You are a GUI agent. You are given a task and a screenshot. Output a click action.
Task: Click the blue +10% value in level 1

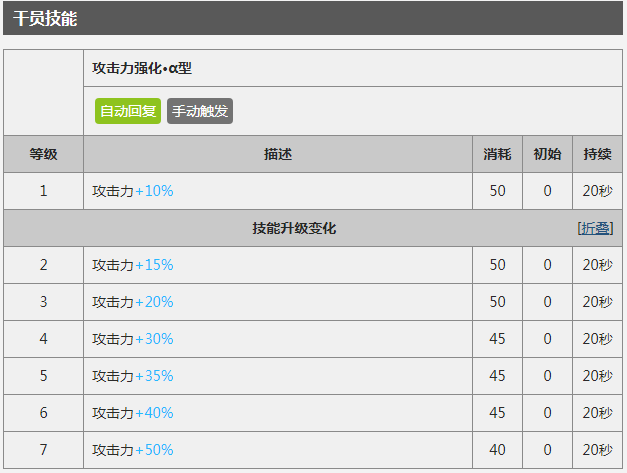(154, 191)
